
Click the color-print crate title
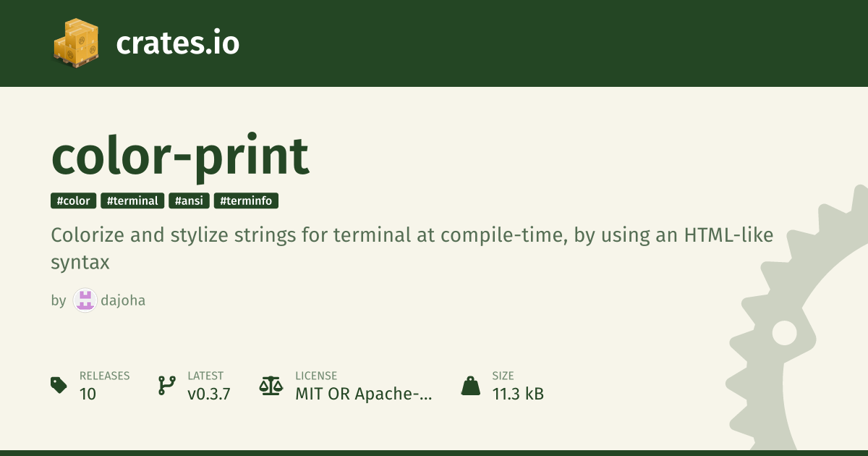180,156
